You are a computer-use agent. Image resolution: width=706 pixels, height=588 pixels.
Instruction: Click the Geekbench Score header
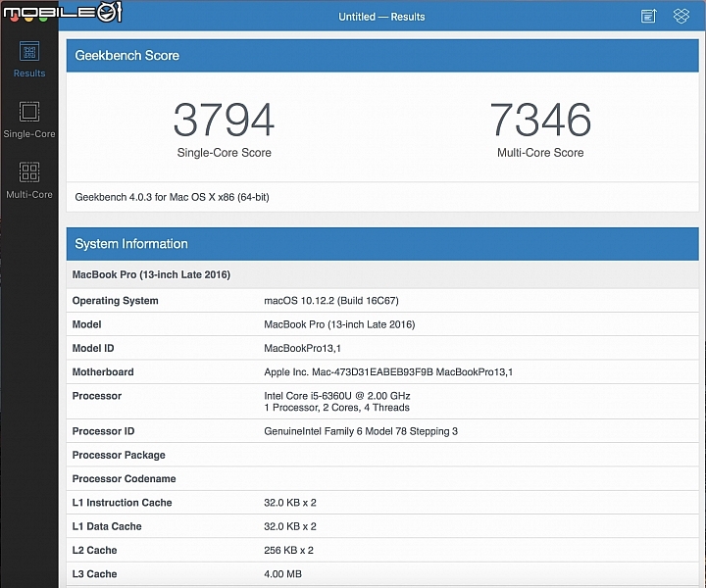(x=382, y=55)
